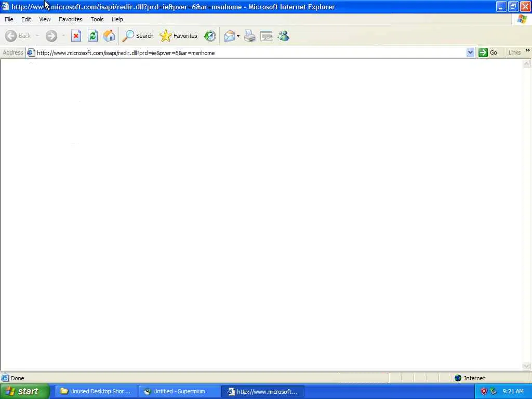Open the Tools menu

97,19
